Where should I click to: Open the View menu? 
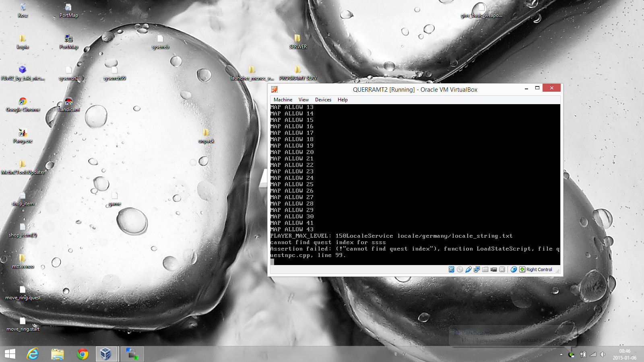[303, 100]
